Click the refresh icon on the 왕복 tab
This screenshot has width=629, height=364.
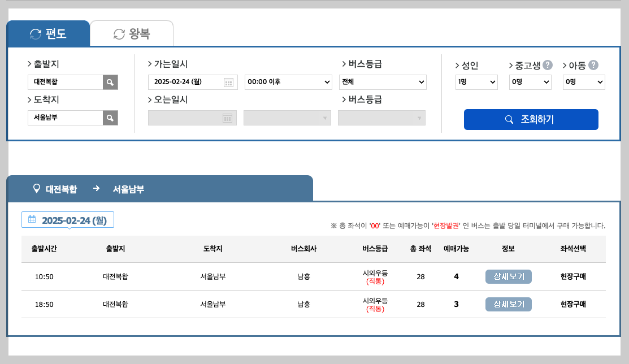(x=118, y=33)
